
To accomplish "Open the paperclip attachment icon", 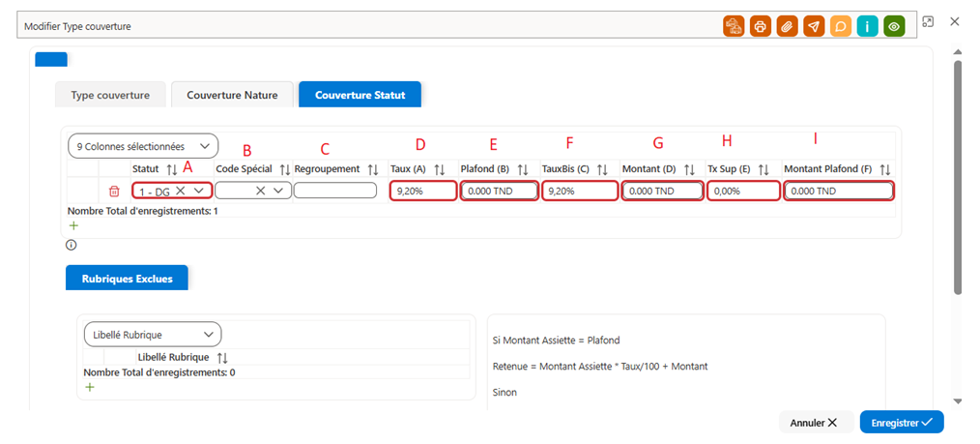I will (788, 27).
